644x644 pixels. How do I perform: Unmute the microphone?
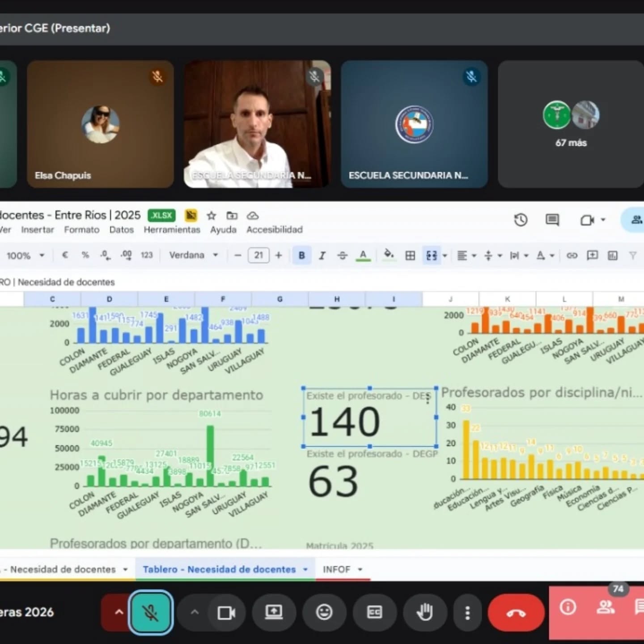click(151, 612)
